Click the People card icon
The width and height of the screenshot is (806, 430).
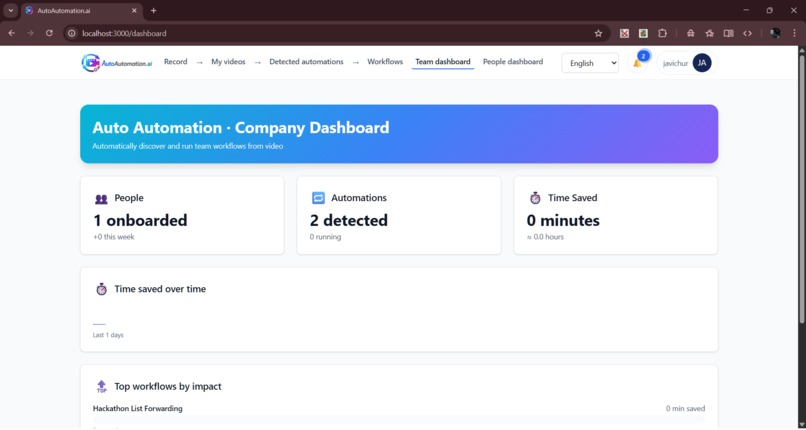tap(101, 199)
